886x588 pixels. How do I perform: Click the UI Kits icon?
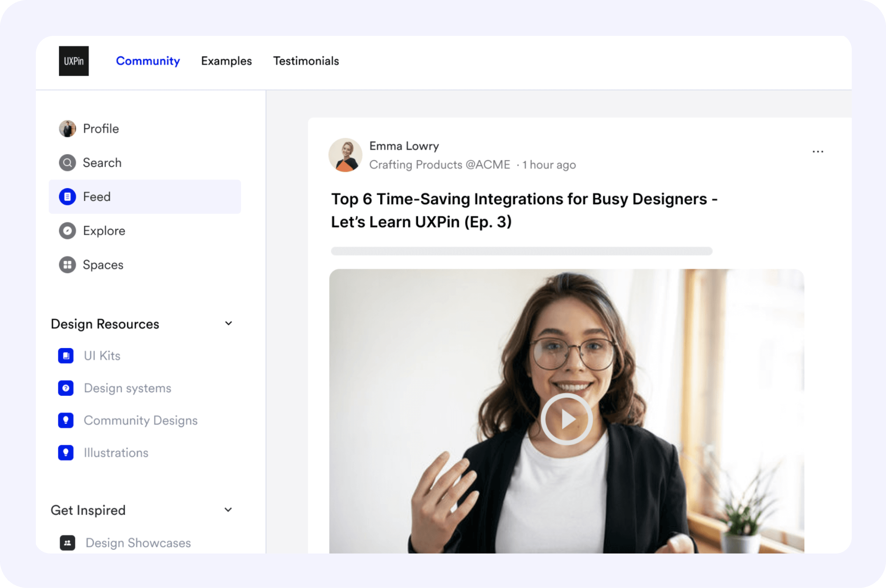(66, 356)
